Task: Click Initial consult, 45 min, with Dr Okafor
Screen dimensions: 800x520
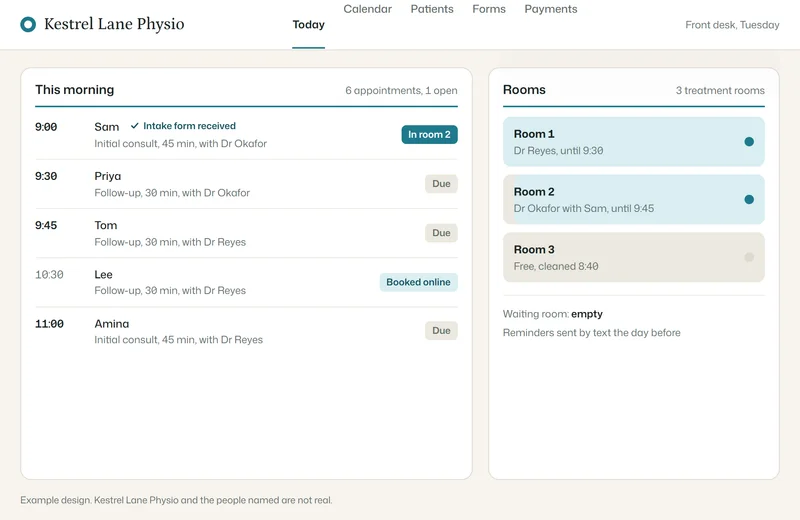Action: pyautogui.click(x=181, y=143)
